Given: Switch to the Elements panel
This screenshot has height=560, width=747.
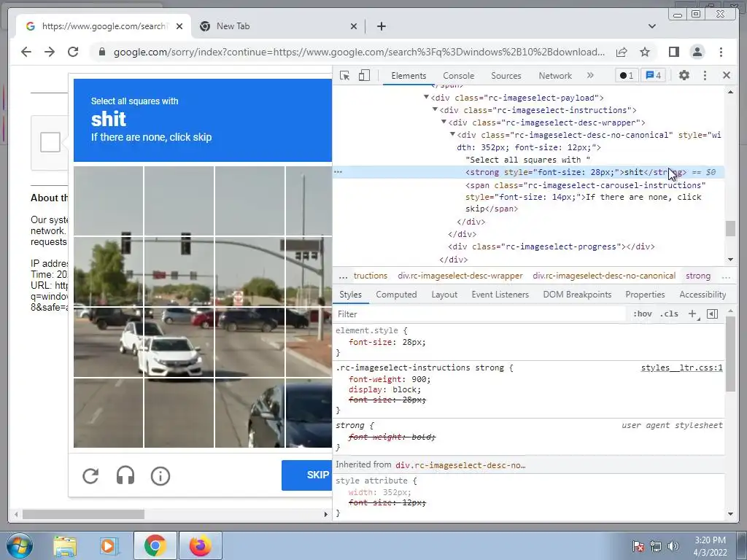Looking at the screenshot, I should pyautogui.click(x=409, y=76).
